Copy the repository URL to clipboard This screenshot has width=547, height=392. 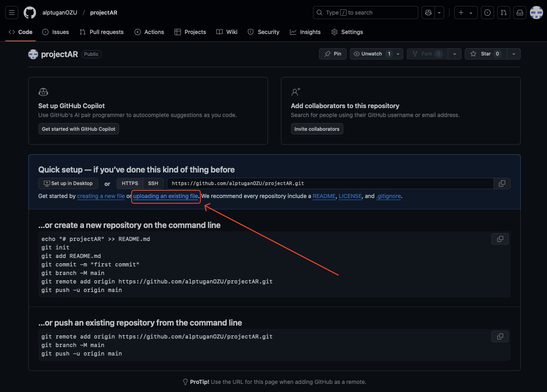click(502, 183)
